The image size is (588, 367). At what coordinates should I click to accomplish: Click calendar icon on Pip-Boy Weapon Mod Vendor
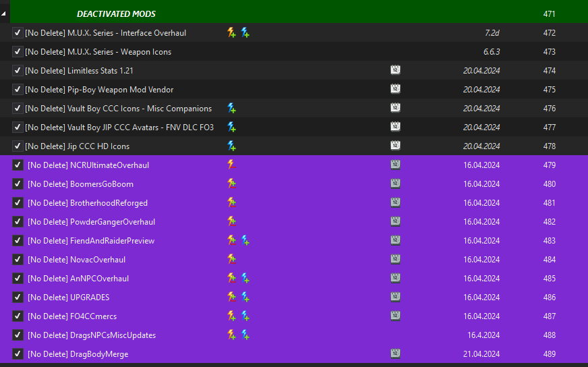[x=395, y=89]
